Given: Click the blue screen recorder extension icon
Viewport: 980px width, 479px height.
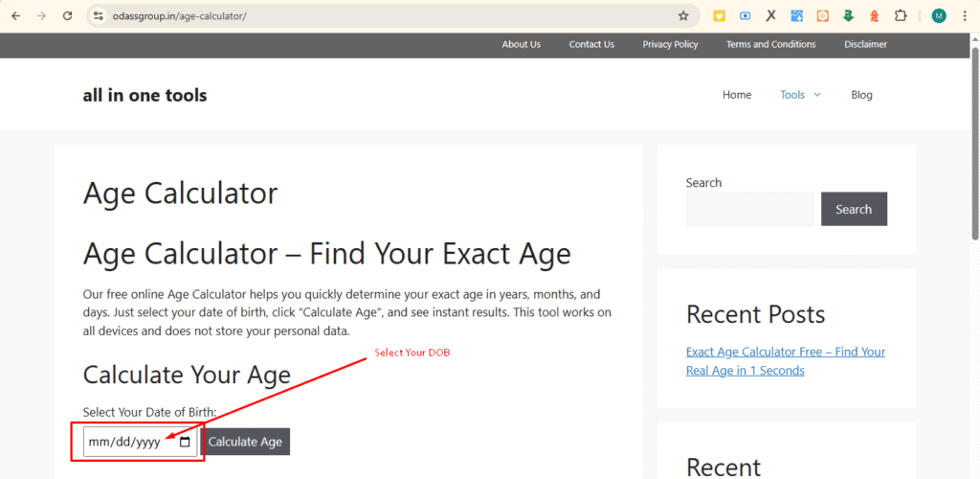Looking at the screenshot, I should [x=745, y=16].
